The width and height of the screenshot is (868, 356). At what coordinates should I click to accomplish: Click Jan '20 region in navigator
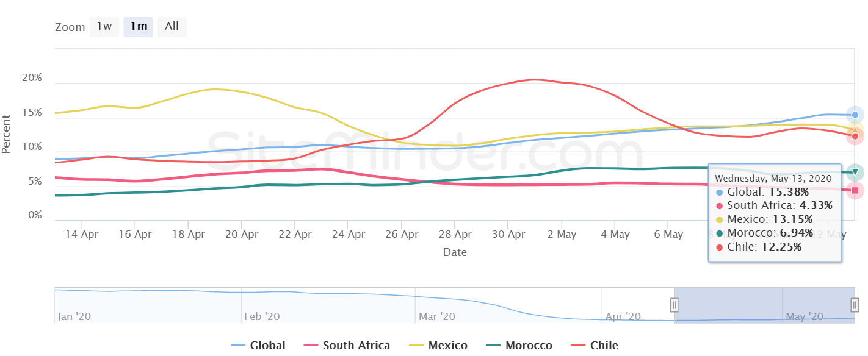click(74, 316)
